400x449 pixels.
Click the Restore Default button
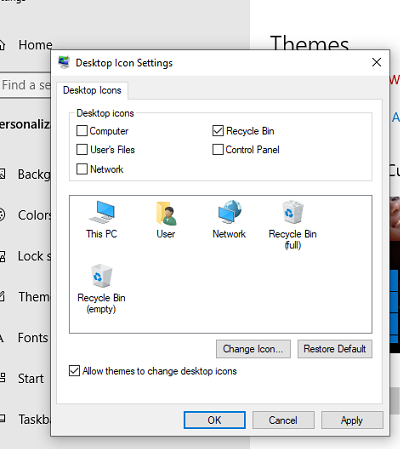pos(335,349)
